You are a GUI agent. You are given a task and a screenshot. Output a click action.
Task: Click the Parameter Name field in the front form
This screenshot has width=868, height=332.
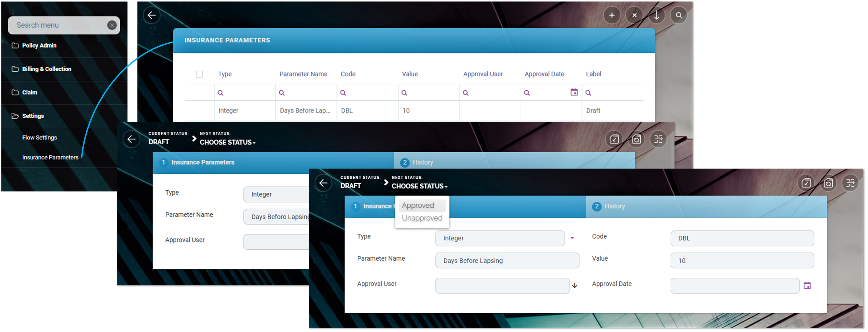click(x=507, y=261)
